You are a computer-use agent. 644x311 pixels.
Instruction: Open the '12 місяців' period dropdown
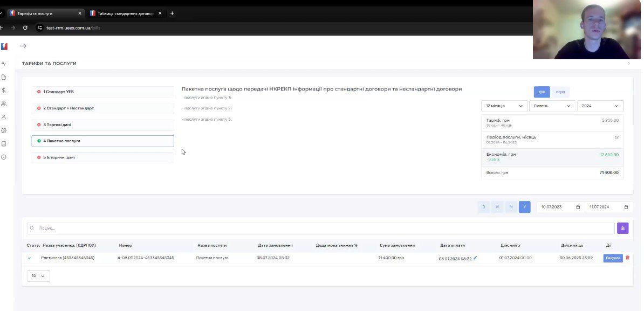click(x=504, y=106)
